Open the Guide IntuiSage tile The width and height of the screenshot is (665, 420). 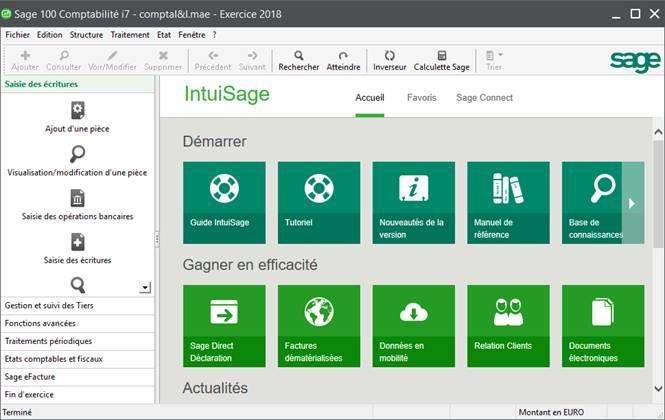pyautogui.click(x=224, y=203)
